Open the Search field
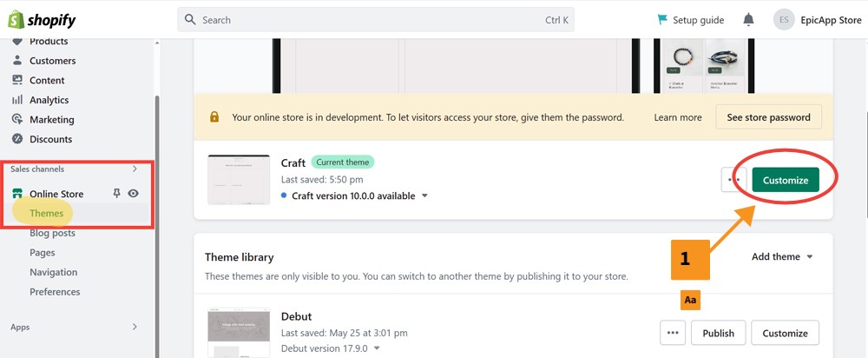 (375, 20)
